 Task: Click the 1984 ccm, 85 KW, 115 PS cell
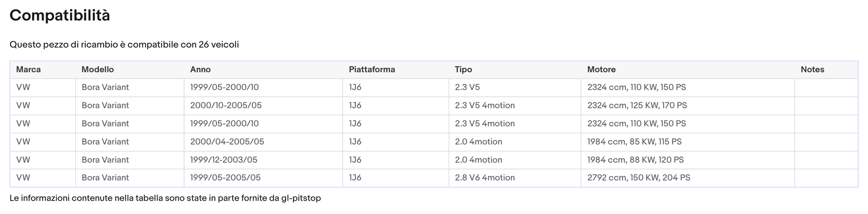634,142
